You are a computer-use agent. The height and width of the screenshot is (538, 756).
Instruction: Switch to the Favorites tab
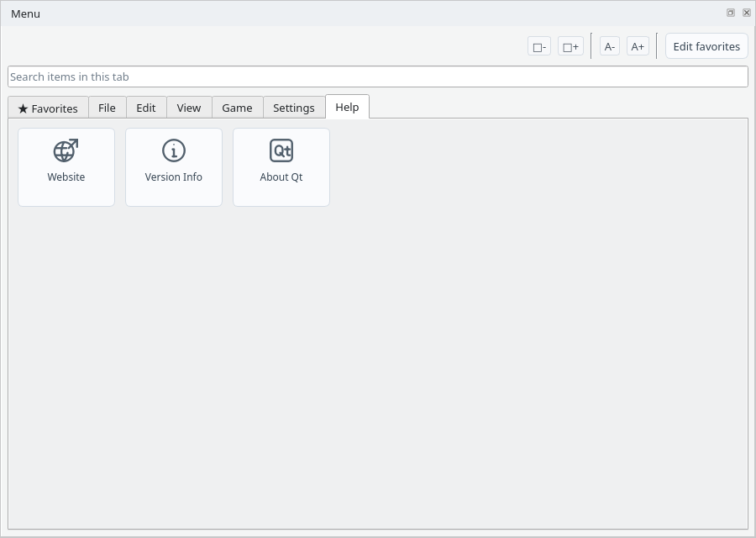click(x=48, y=108)
